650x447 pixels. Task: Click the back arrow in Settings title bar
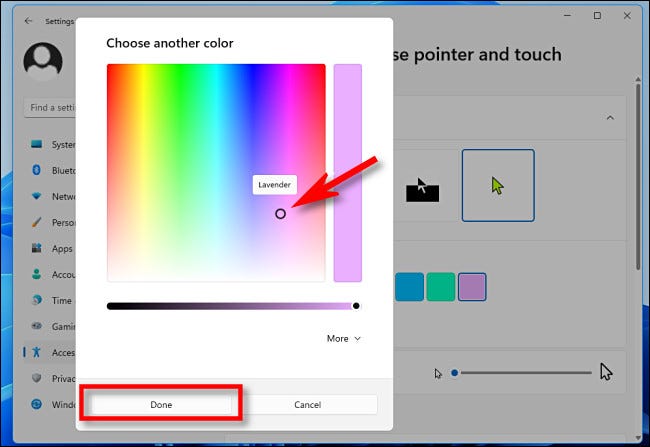pyautogui.click(x=27, y=19)
